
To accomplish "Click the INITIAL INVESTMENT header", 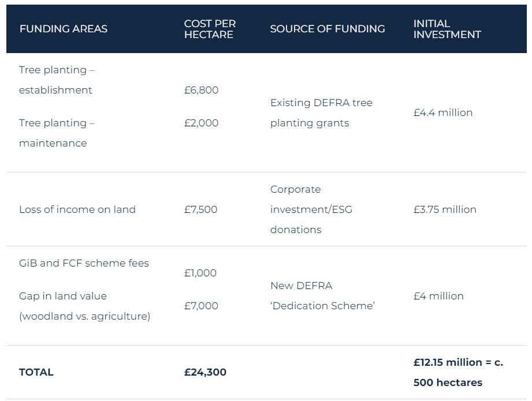I will coord(447,29).
